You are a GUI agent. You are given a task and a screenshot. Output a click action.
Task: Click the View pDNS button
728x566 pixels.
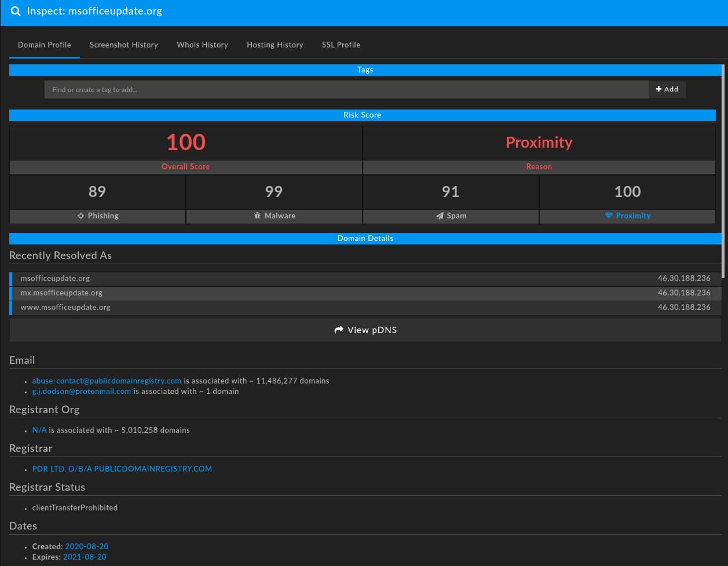click(x=365, y=330)
